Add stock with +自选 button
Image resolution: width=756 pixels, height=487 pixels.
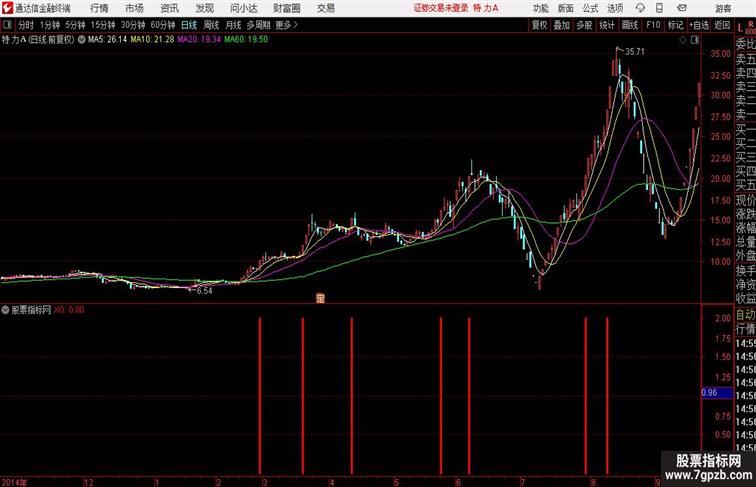point(699,25)
